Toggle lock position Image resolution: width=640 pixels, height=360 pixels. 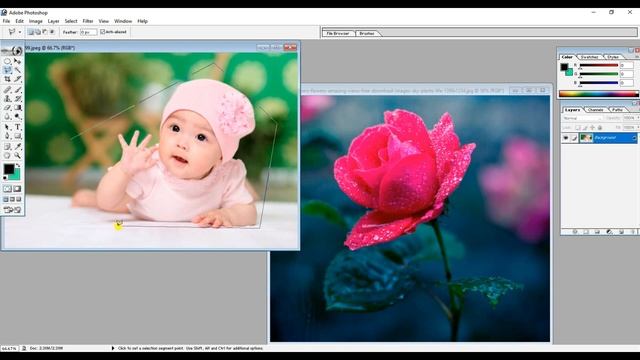point(592,128)
